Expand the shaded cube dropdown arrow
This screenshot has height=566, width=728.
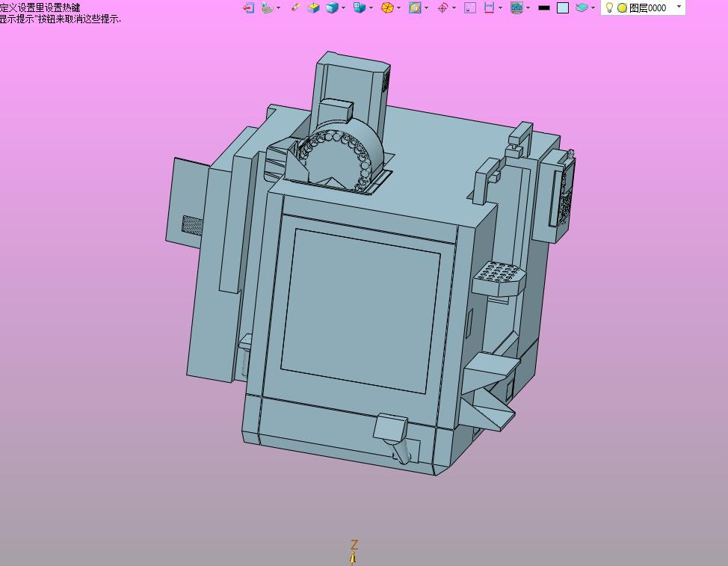[x=343, y=8]
